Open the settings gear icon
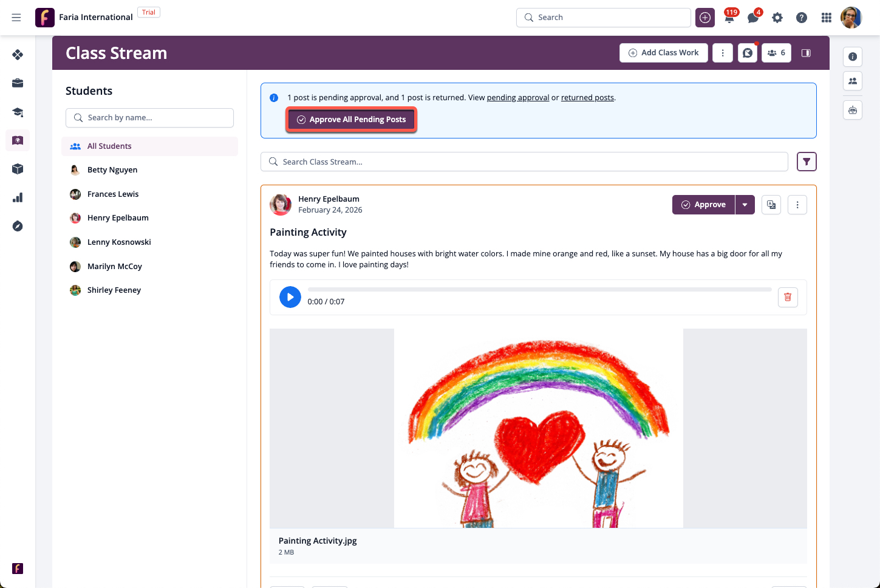The width and height of the screenshot is (880, 588). [777, 18]
